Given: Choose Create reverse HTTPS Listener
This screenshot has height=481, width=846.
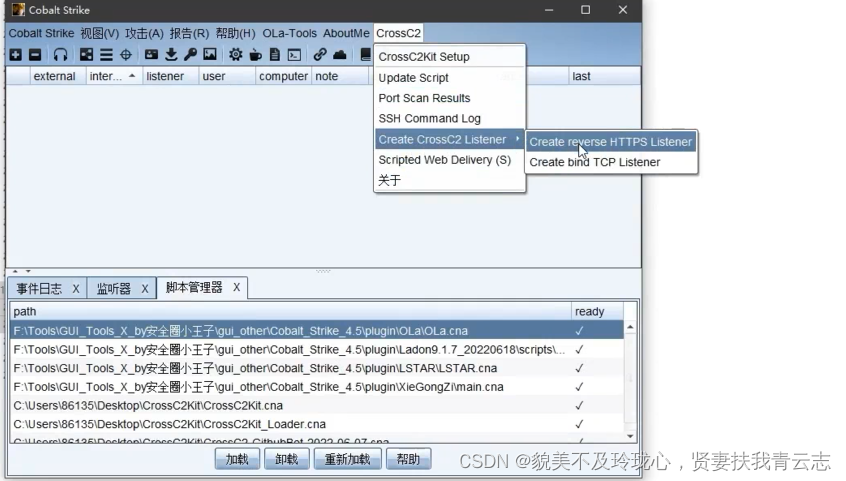Looking at the screenshot, I should [x=611, y=142].
